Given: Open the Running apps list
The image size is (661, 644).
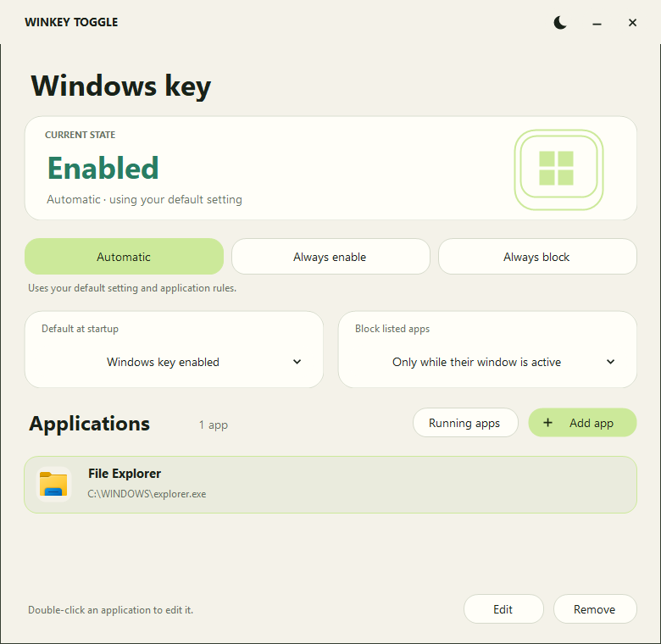Looking at the screenshot, I should click(x=465, y=423).
